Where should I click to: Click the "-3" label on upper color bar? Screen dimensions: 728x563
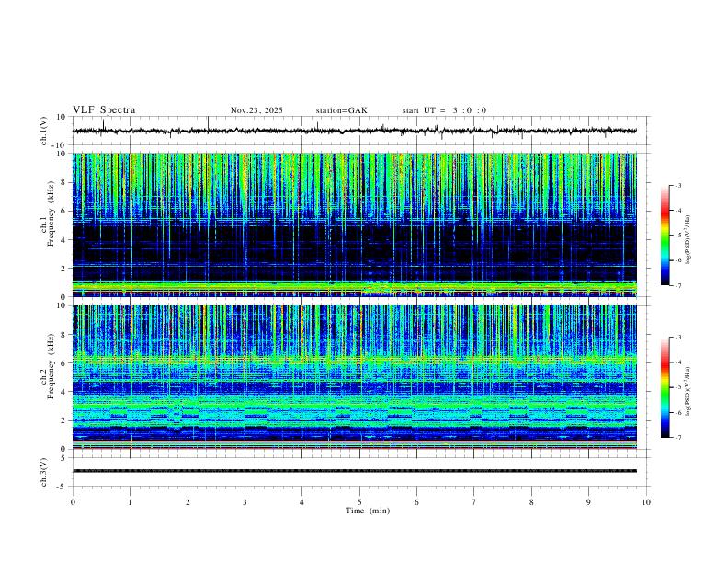tap(678, 186)
